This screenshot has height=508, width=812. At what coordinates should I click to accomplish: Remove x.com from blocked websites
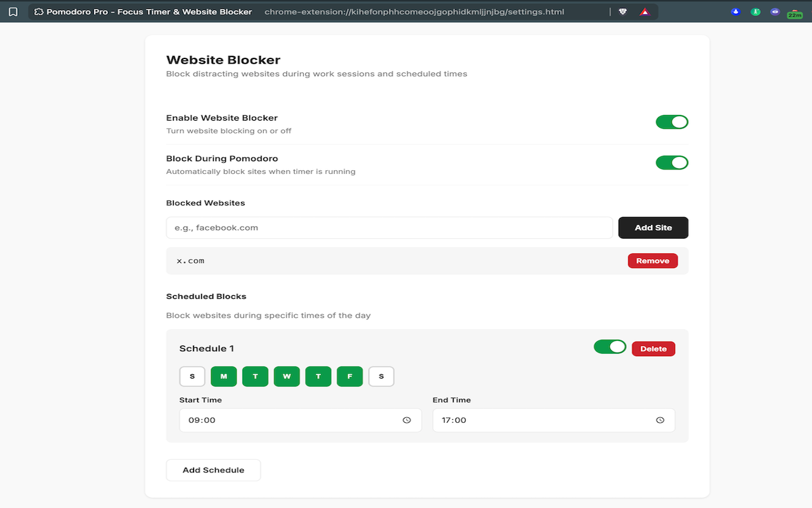[652, 260]
